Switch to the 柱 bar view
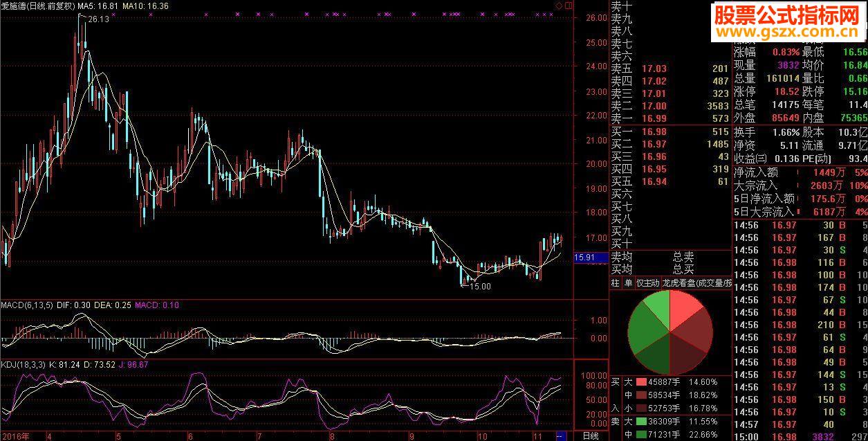Viewport: 868px width, 441px height. 615,283
